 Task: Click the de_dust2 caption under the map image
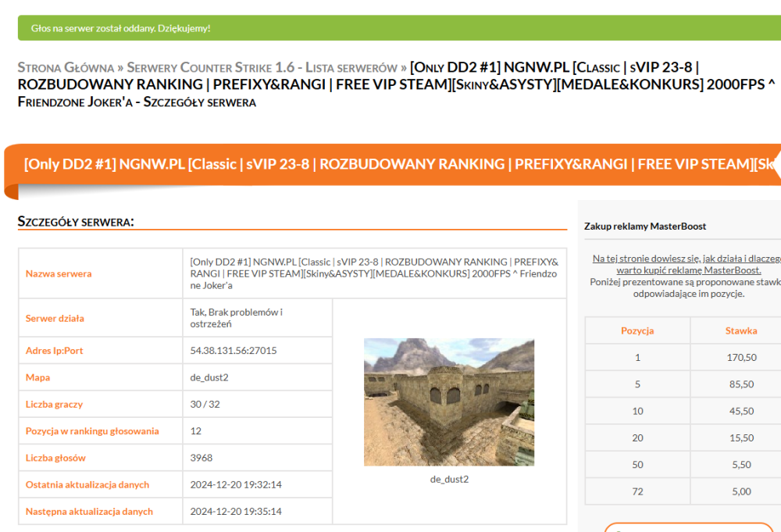(x=449, y=479)
